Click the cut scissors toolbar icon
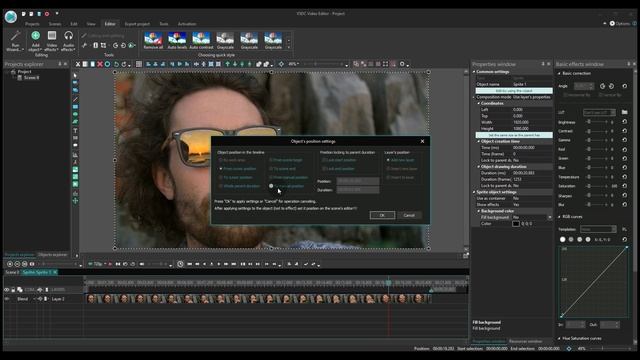 coord(78,64)
